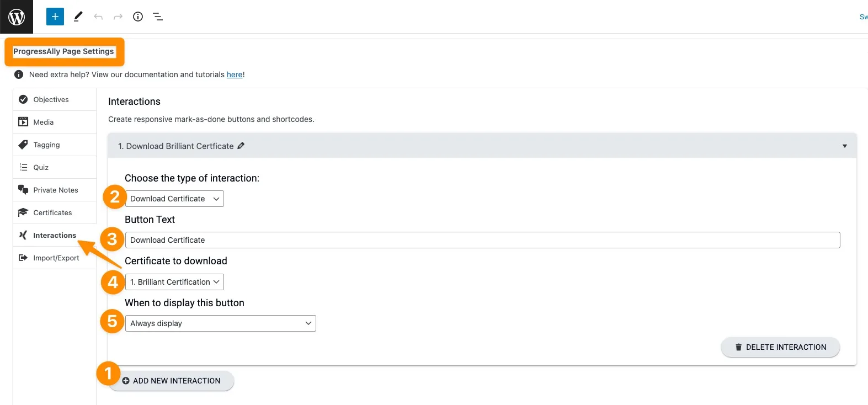The height and width of the screenshot is (405, 868).
Task: Open the Objectives tab
Action: [55, 99]
